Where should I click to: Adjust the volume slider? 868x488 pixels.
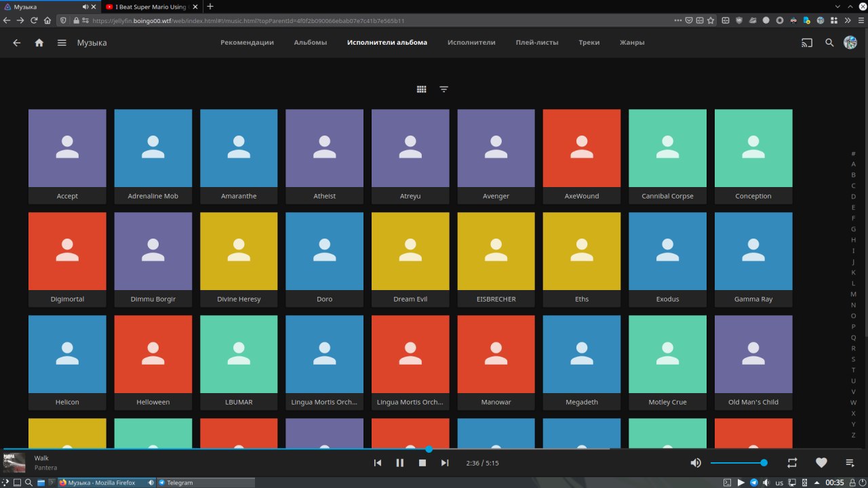coord(738,463)
